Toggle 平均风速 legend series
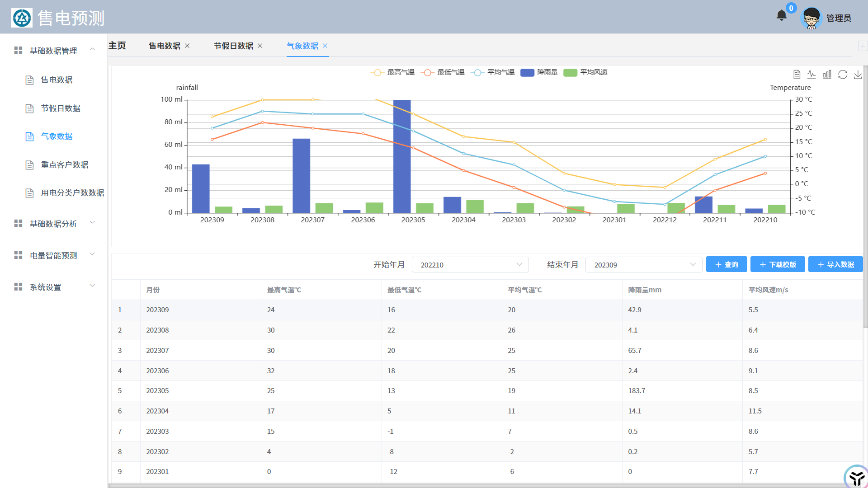 [x=585, y=72]
